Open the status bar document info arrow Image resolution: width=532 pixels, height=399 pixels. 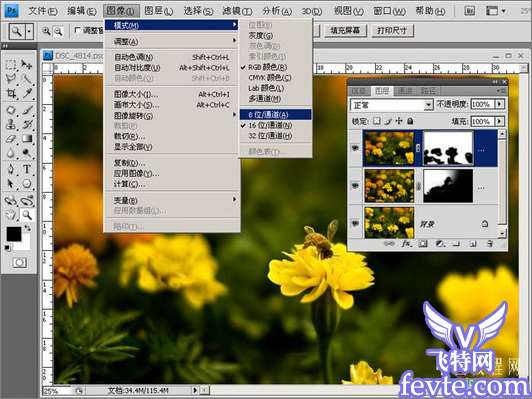tap(195, 390)
